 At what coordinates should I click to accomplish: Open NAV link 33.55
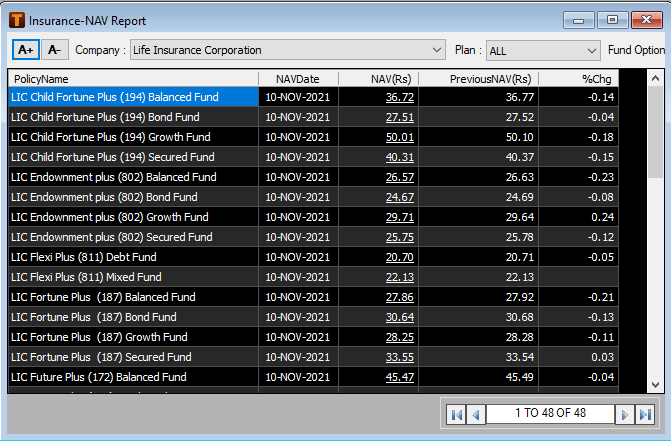tap(400, 357)
